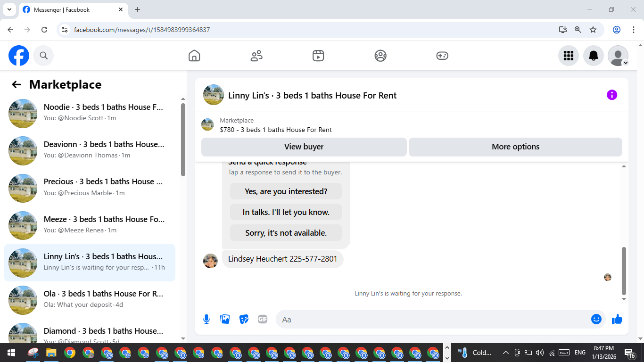
Task: Click the Facebook logo icon
Action: (x=19, y=56)
